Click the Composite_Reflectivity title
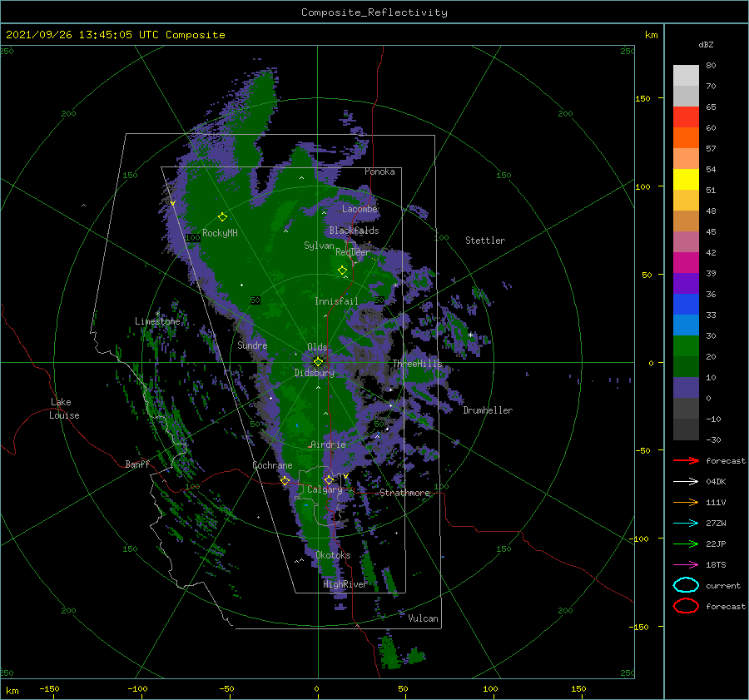The image size is (749, 700). tap(374, 12)
